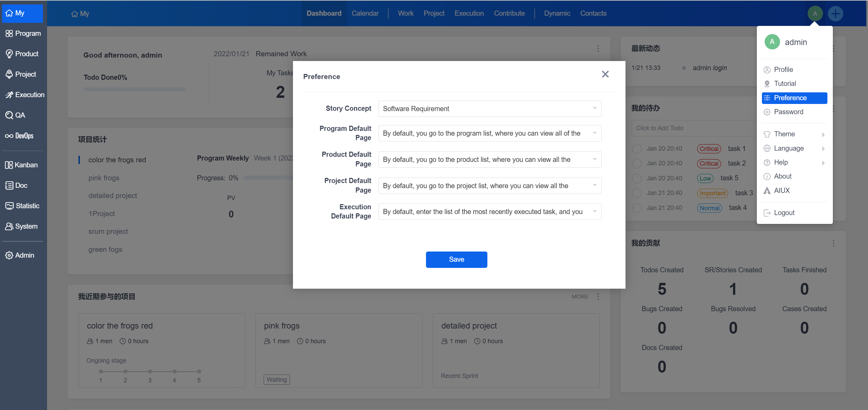Check the task 5 todo circle

coord(636,178)
